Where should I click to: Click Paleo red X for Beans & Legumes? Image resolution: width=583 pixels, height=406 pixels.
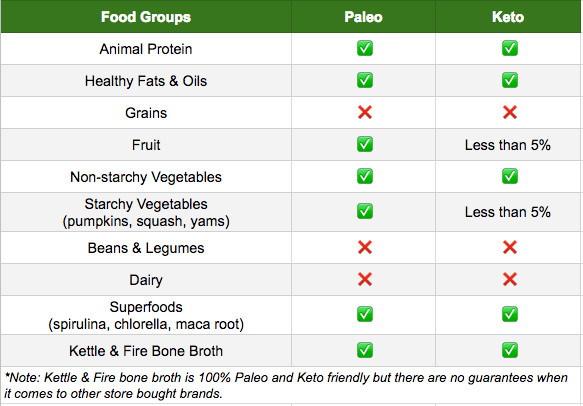point(365,247)
